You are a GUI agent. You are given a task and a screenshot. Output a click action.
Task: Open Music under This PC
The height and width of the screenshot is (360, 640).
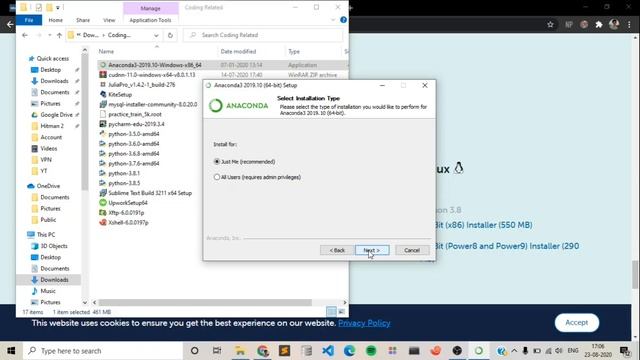[x=47, y=291]
